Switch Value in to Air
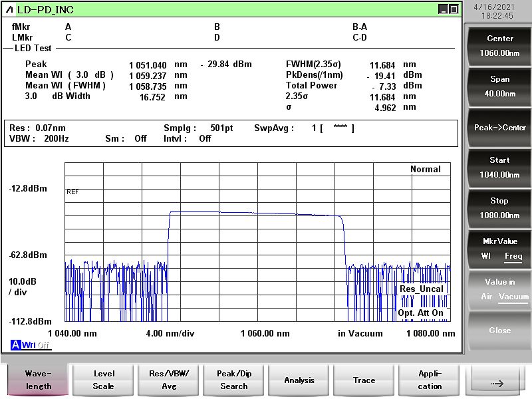This screenshot has width=532, height=399. pyautogui.click(x=487, y=297)
